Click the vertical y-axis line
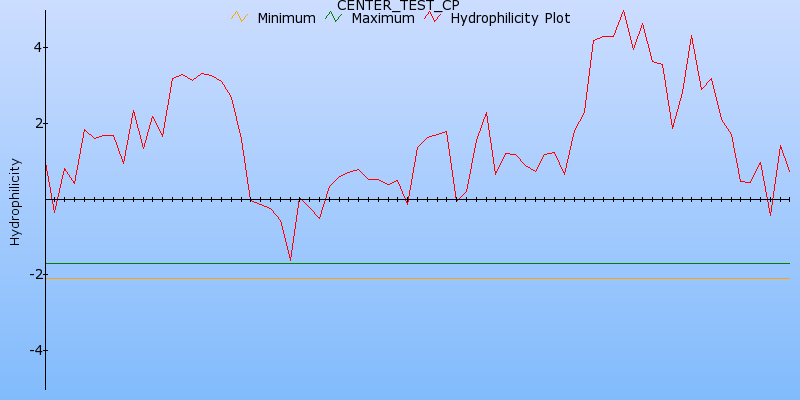Screen dimensions: 800x400 (45, 300)
